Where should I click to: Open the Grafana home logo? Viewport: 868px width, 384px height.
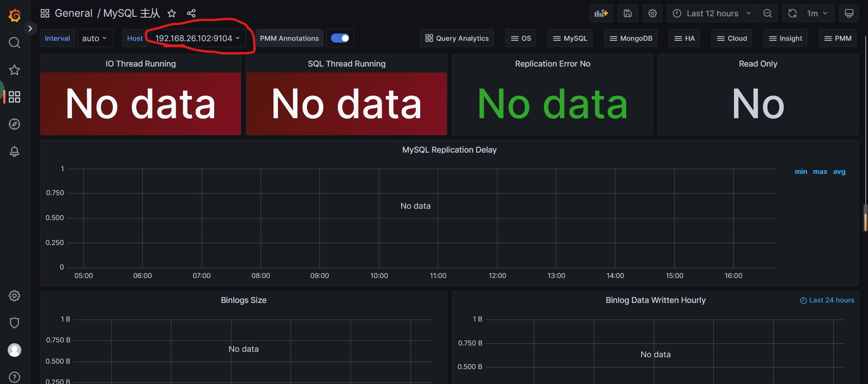click(x=14, y=15)
